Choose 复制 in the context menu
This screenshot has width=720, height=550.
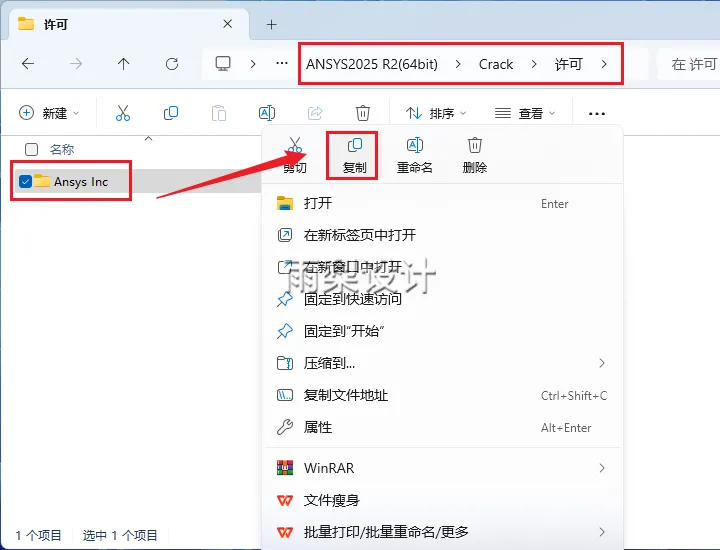[354, 156]
